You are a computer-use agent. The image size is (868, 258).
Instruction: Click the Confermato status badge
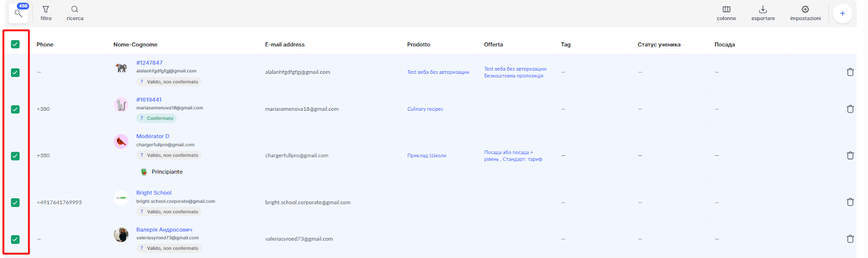tap(157, 118)
